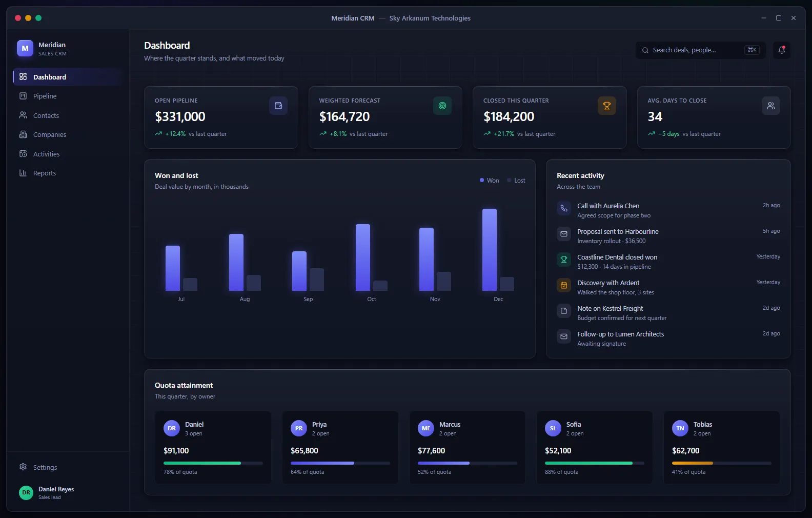This screenshot has height=518, width=812.
Task: Click the Companies building icon
Action: [23, 134]
